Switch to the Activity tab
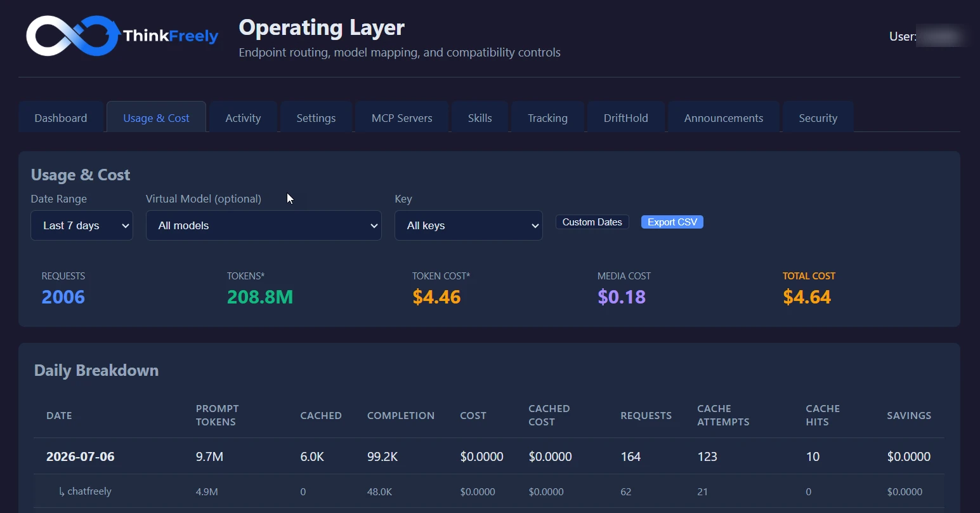Screen dimensions: 980x513 243,117
